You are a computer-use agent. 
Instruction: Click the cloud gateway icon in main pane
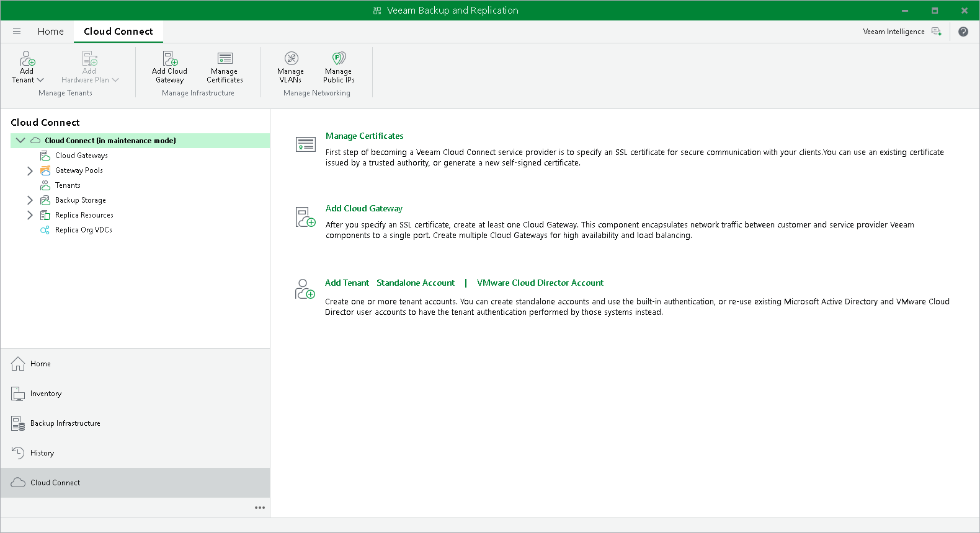(306, 218)
